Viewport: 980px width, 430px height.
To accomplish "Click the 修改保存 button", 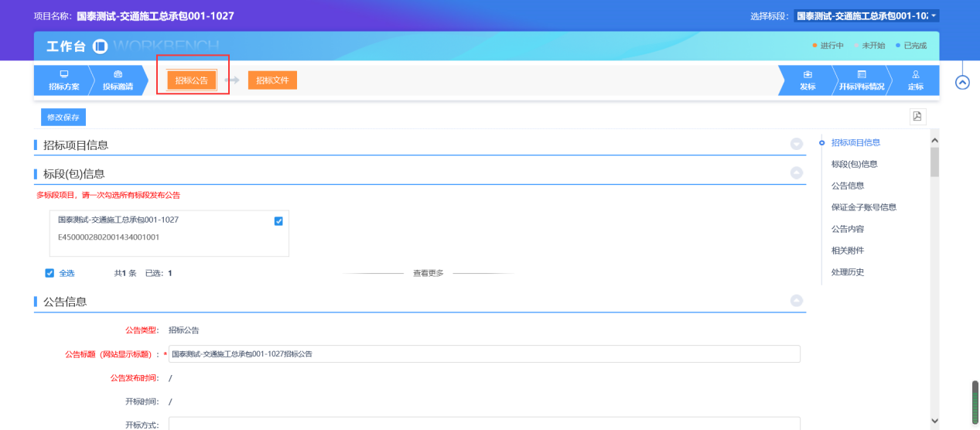I will point(63,118).
